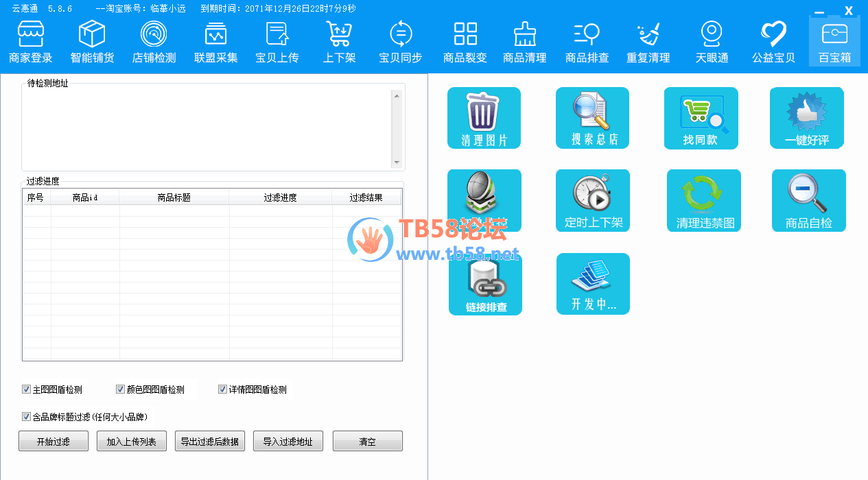Click the 云惠通 5.8.6 title text

(42, 9)
